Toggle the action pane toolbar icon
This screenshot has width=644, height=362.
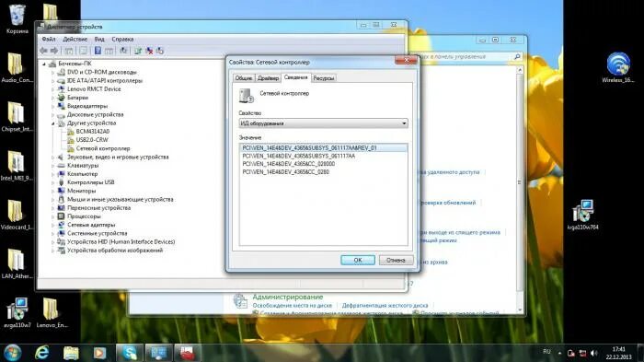[109, 51]
